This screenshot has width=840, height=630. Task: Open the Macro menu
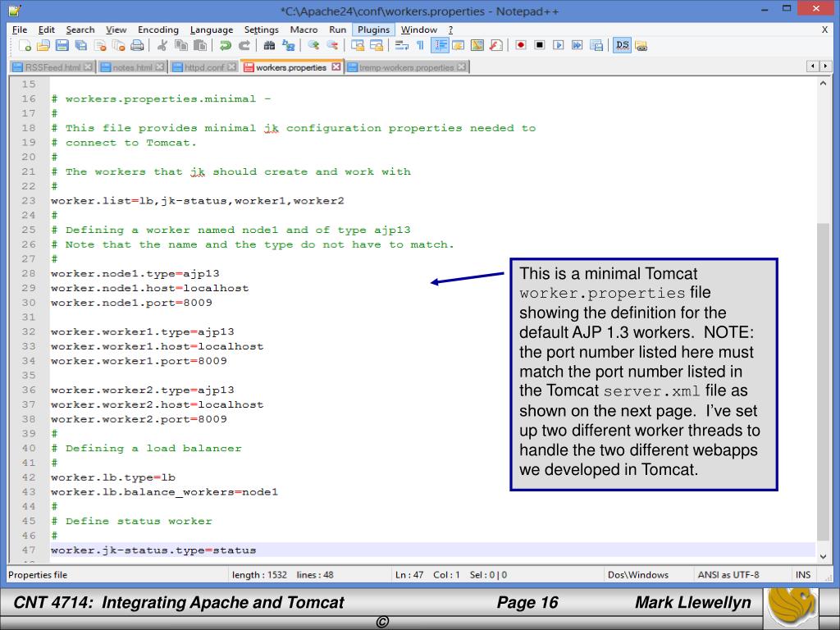coord(304,30)
